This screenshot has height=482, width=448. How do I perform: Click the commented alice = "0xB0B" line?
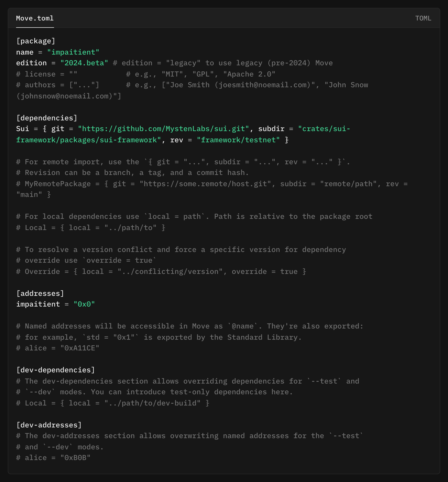pyautogui.click(x=53, y=458)
